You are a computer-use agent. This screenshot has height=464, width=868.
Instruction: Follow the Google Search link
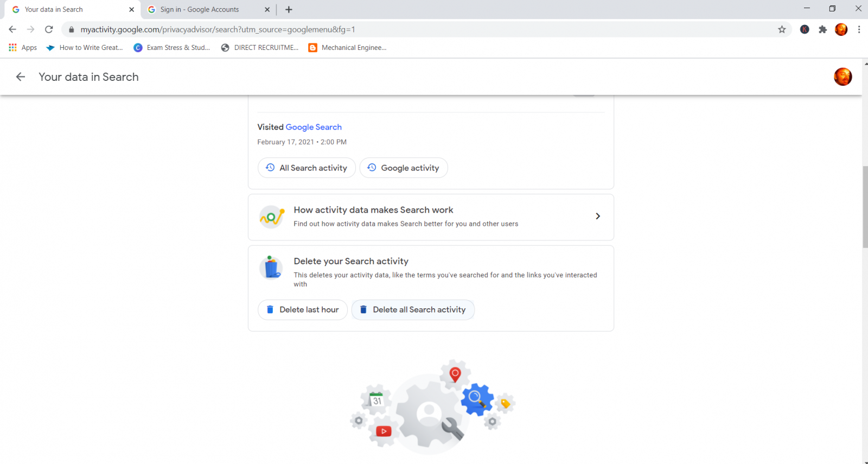[x=314, y=127]
